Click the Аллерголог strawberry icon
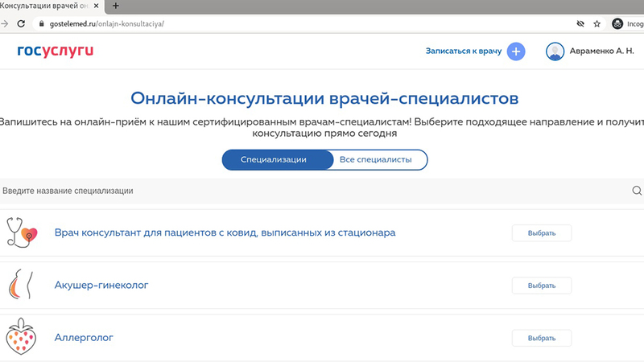 coord(21,336)
